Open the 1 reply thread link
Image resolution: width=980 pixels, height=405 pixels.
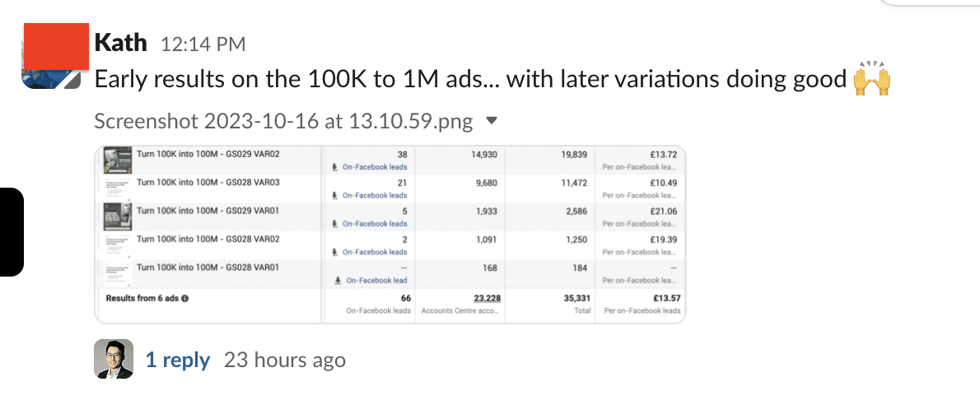[x=177, y=360]
